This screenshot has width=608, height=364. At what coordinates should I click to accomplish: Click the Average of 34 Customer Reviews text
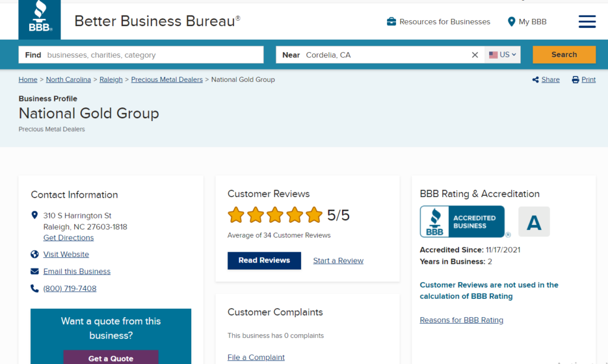(279, 235)
